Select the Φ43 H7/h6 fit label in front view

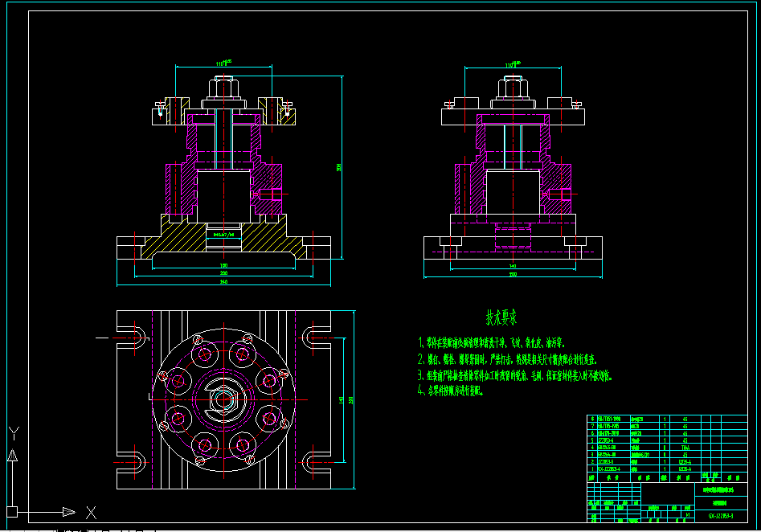(x=223, y=235)
